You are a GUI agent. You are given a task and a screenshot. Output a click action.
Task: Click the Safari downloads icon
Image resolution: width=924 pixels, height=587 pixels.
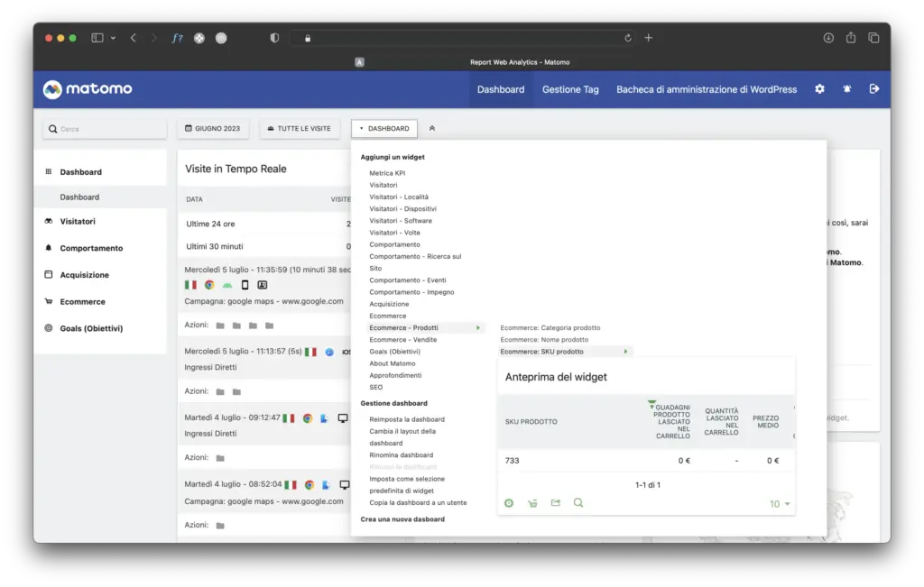point(828,38)
